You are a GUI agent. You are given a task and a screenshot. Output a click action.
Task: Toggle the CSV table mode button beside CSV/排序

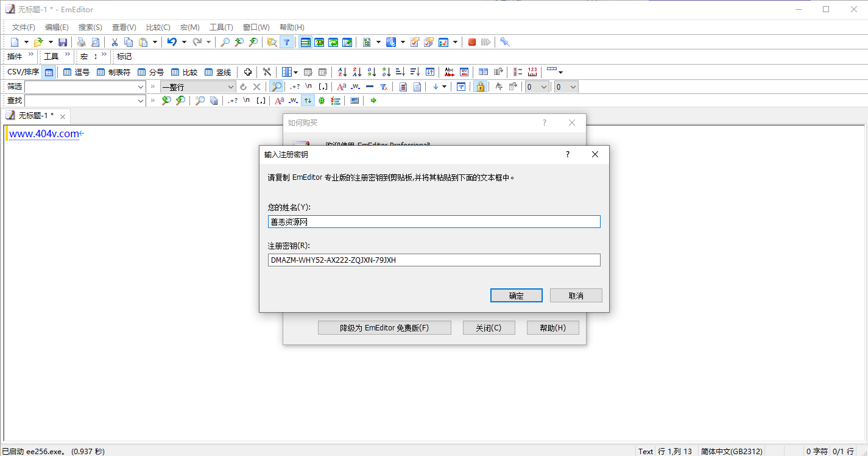(x=49, y=72)
